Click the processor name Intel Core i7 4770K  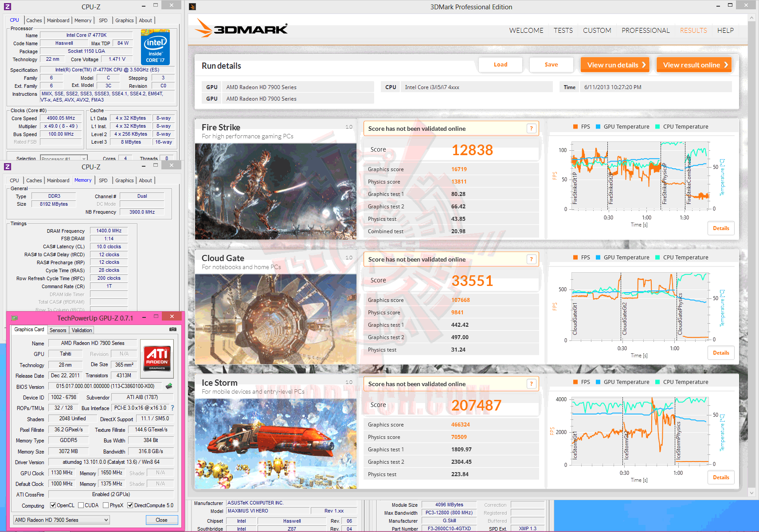coord(86,35)
